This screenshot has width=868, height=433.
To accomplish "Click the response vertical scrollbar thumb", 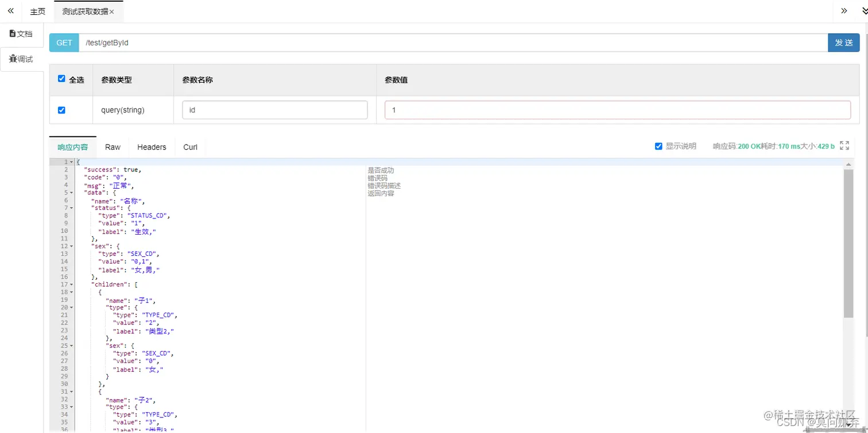I will (x=848, y=243).
